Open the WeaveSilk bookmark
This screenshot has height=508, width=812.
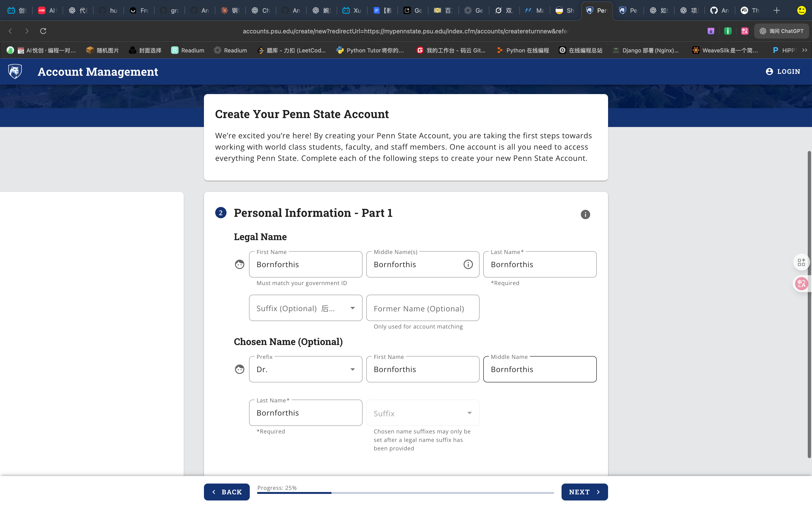coord(725,50)
